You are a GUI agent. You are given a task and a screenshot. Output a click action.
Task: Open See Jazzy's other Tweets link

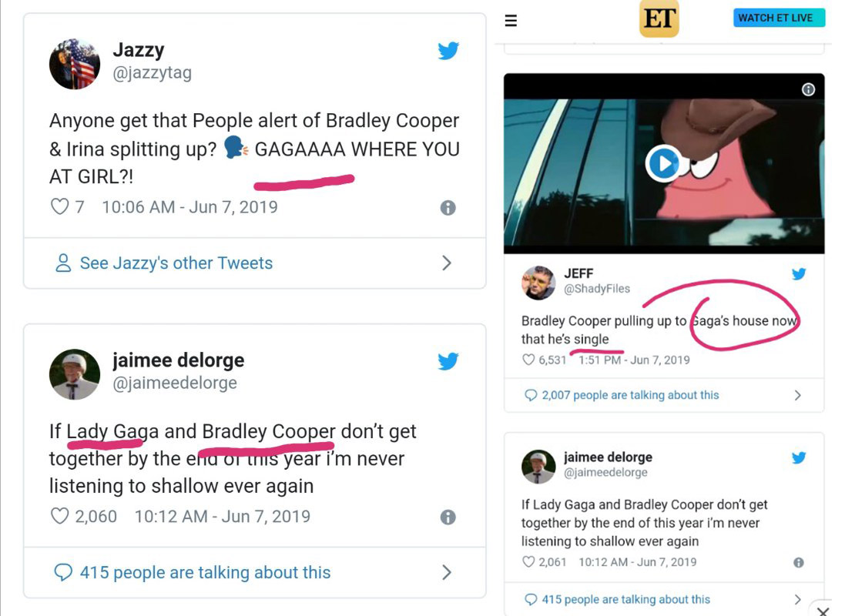pos(176,263)
